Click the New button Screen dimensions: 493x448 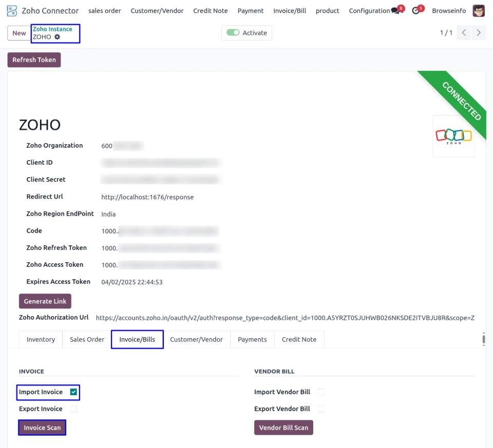click(x=19, y=33)
